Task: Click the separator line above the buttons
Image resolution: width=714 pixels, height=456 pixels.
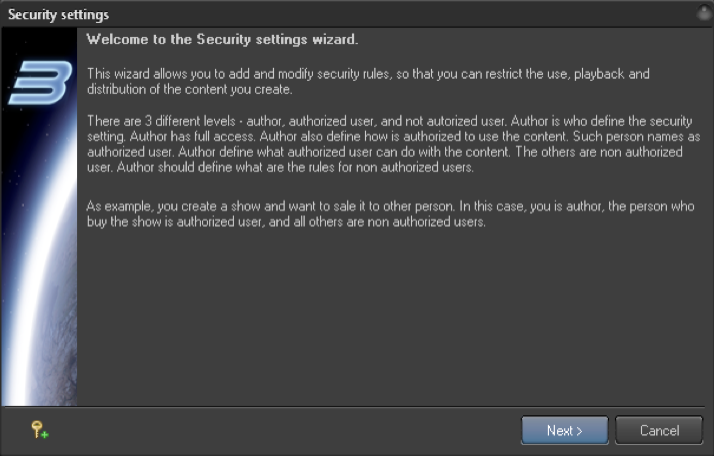Action: (x=353, y=406)
